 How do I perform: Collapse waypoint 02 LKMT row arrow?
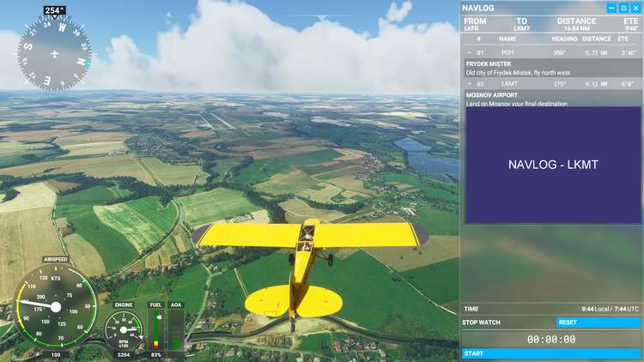click(x=471, y=83)
